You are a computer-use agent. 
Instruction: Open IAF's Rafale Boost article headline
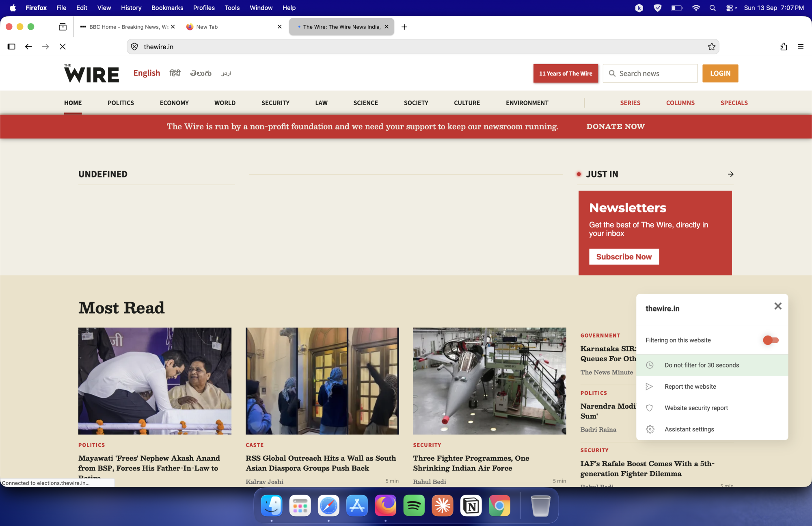pos(647,469)
